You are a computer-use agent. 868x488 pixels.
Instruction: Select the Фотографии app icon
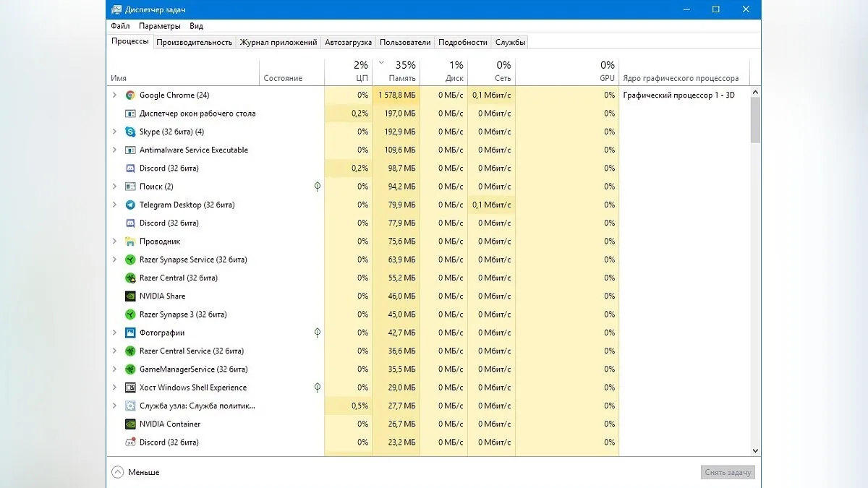[130, 333]
